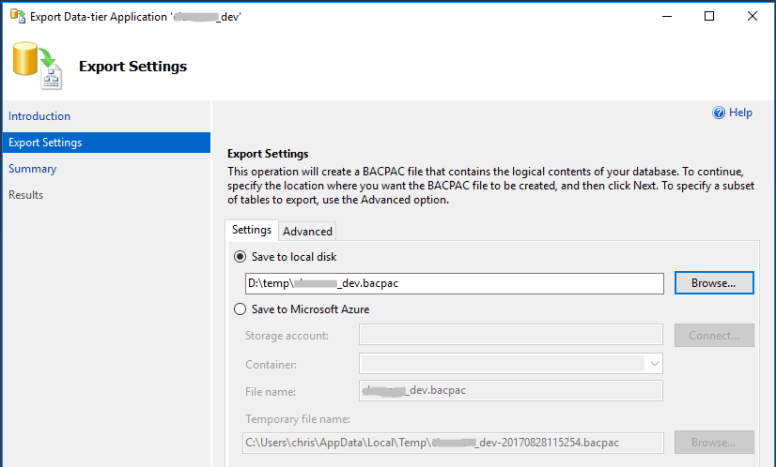Click the database export icon in header
This screenshot has height=467, width=776.
tap(37, 67)
